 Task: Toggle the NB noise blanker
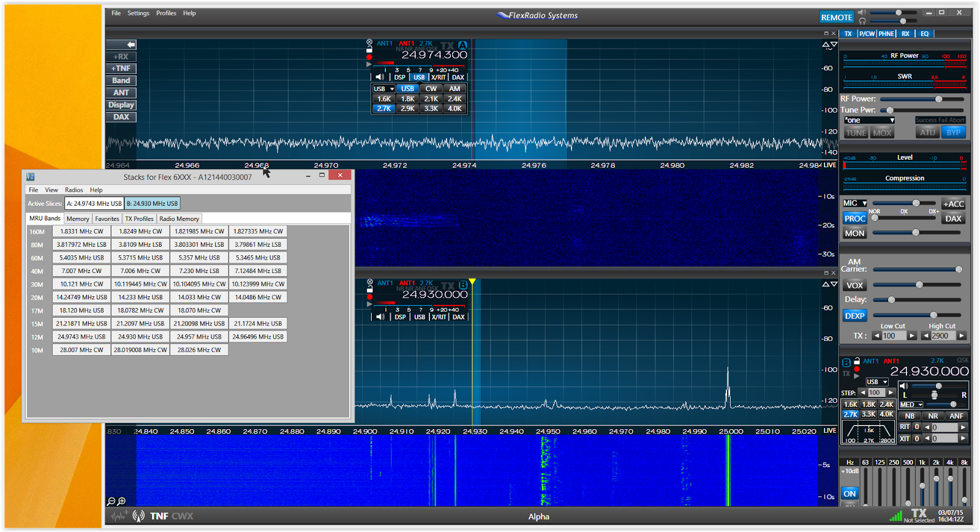pos(910,416)
